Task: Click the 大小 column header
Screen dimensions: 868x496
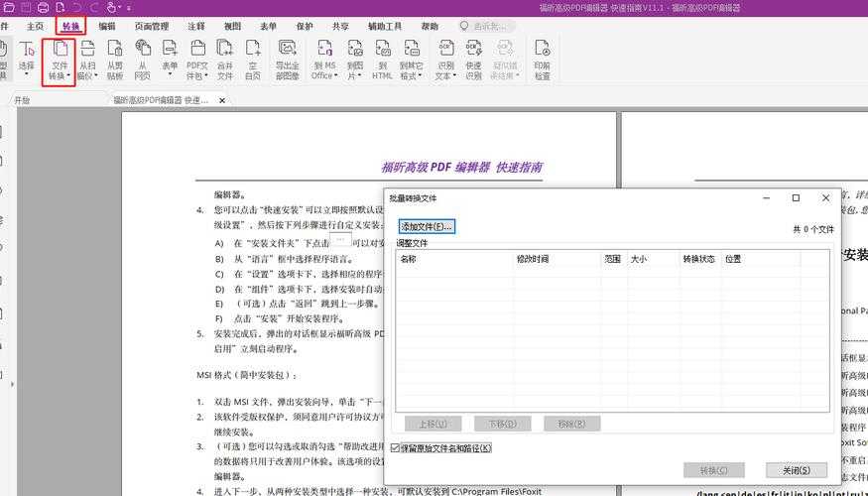Action: coord(653,259)
